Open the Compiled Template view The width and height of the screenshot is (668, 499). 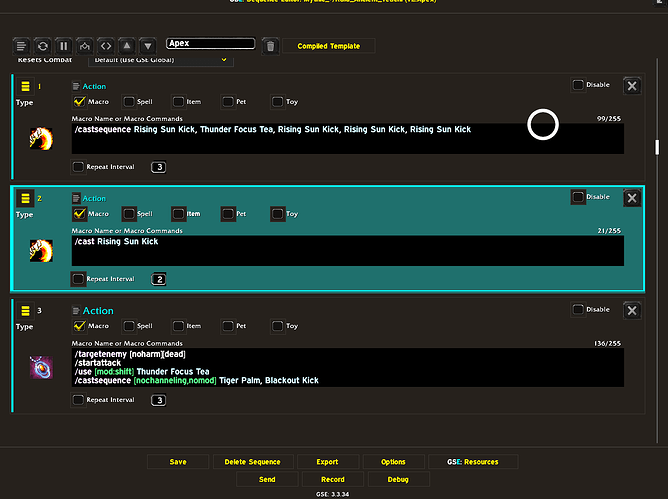tap(328, 46)
